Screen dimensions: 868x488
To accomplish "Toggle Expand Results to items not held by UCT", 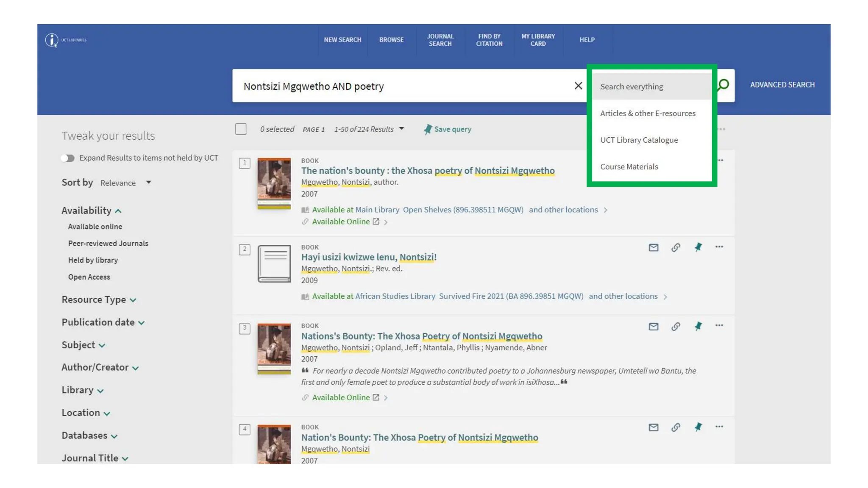I will [x=67, y=158].
